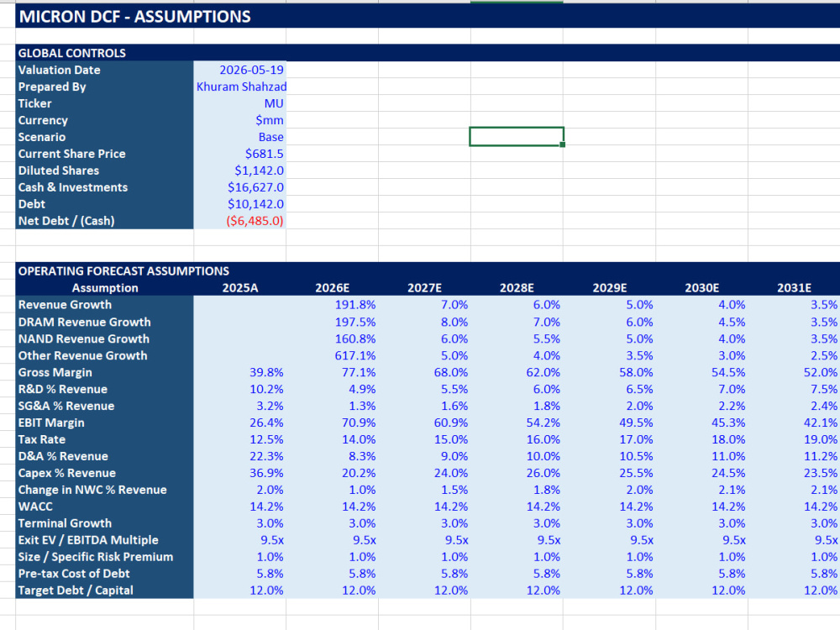Image resolution: width=840 pixels, height=630 pixels.
Task: Click Tax Rate 2025A value 12.5%
Action: coord(267,439)
